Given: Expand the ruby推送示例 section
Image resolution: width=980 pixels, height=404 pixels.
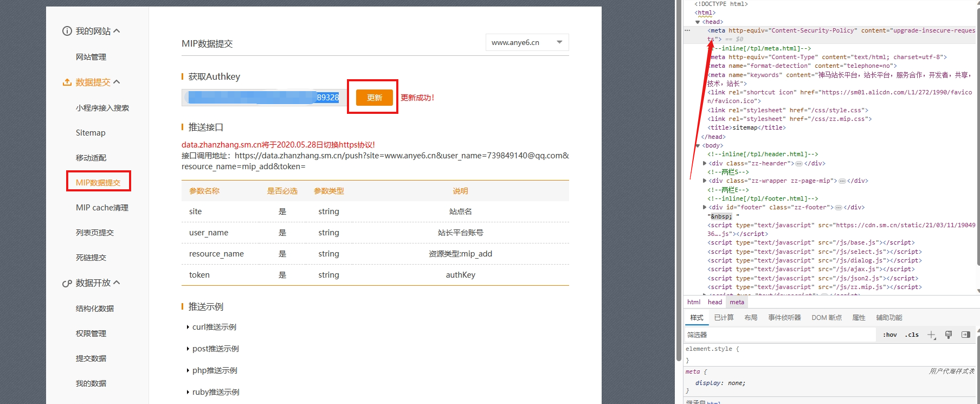Looking at the screenshot, I should pyautogui.click(x=212, y=392).
